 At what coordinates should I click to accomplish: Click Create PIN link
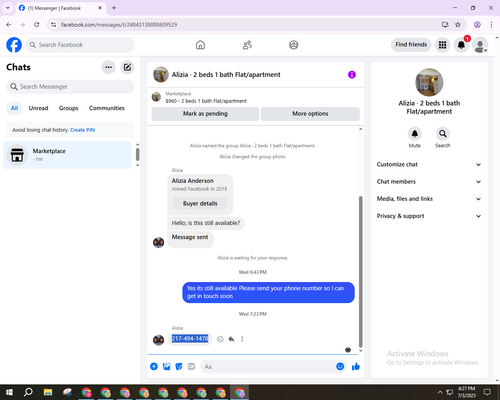pos(82,130)
